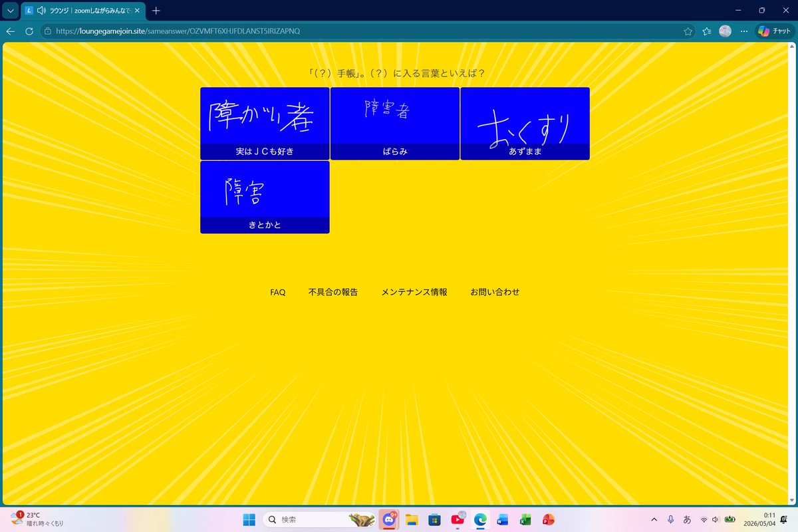The height and width of the screenshot is (532, 798).
Task: Open the browser profile avatar
Action: 726,31
